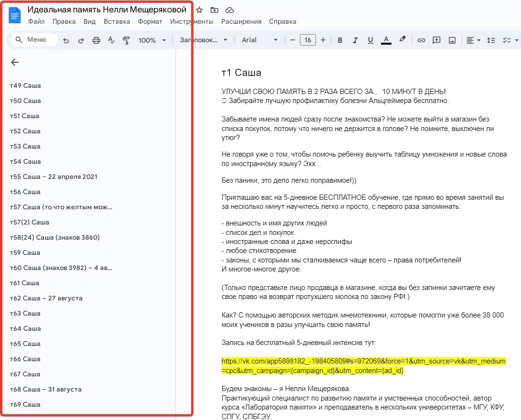Click the print icon
521x420 pixels.
coord(96,40)
